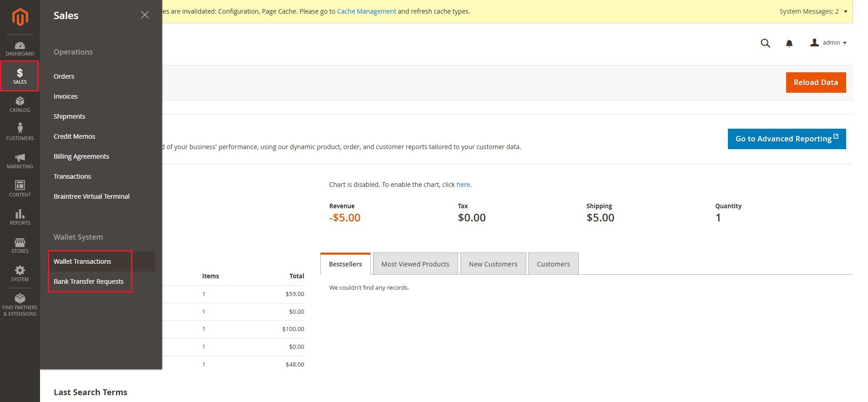Open the Marketing megaphone icon

coord(20,161)
